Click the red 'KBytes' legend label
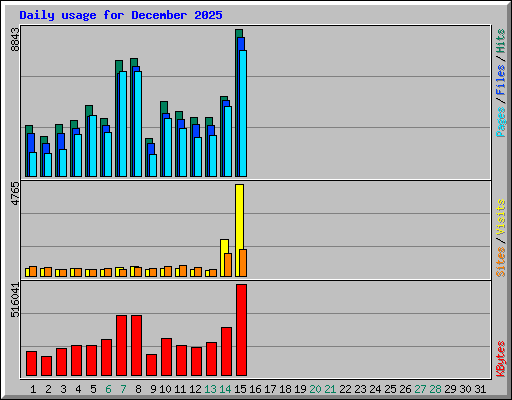Image resolution: width=512 pixels, height=400 pixels. 501,359
